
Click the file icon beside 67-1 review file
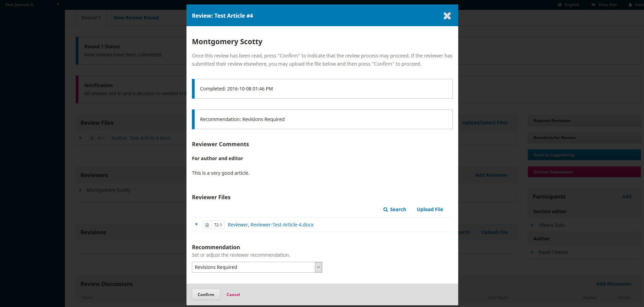(92, 138)
